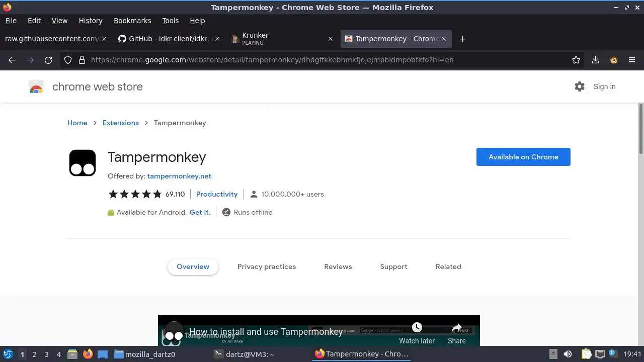Open a new browser tab
The width and height of the screenshot is (644, 362).
(x=462, y=39)
